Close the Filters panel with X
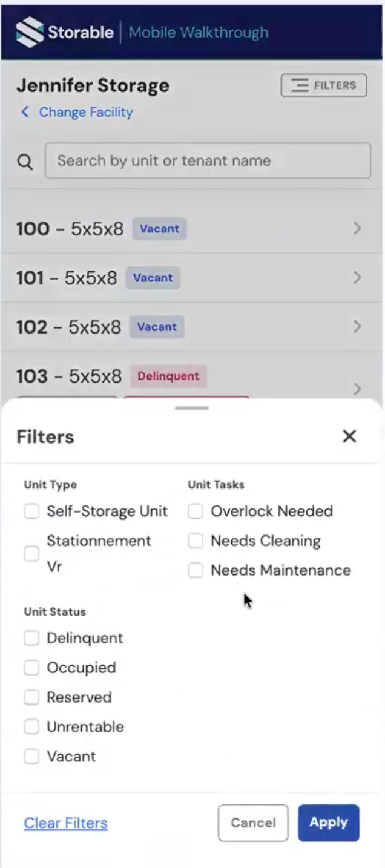The height and width of the screenshot is (868, 385). 349,436
